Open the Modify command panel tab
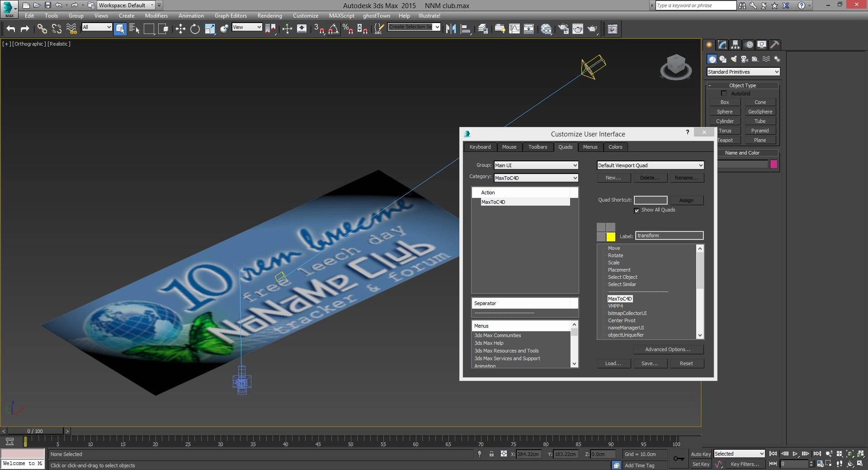This screenshot has height=470, width=868. [722, 45]
